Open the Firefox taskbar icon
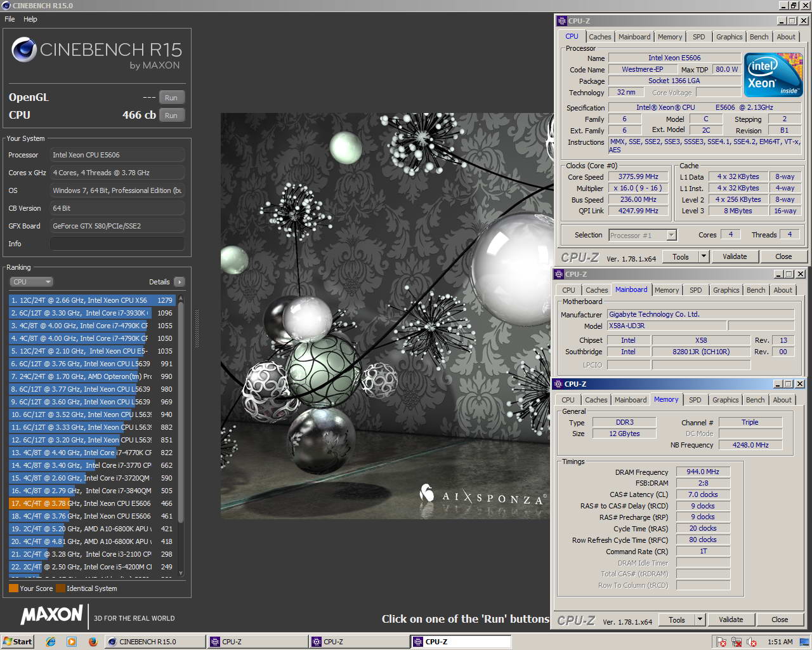The width and height of the screenshot is (812, 650). click(x=93, y=642)
